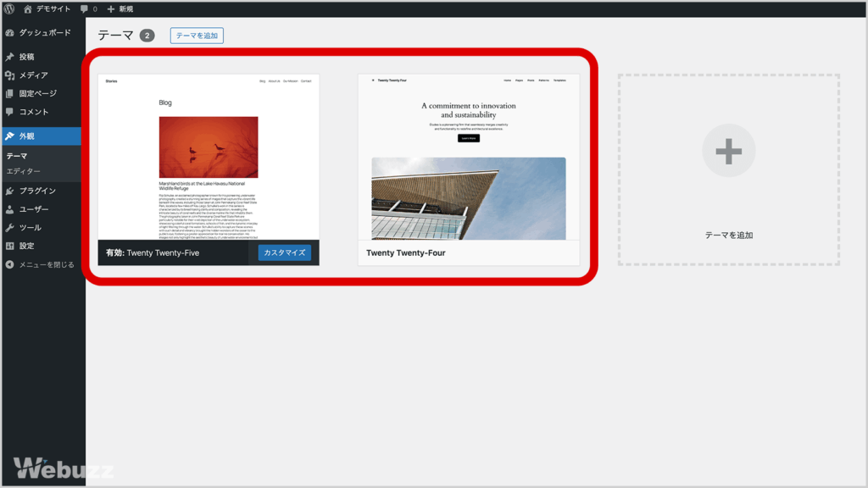Click デモサイト site name link

pos(53,8)
